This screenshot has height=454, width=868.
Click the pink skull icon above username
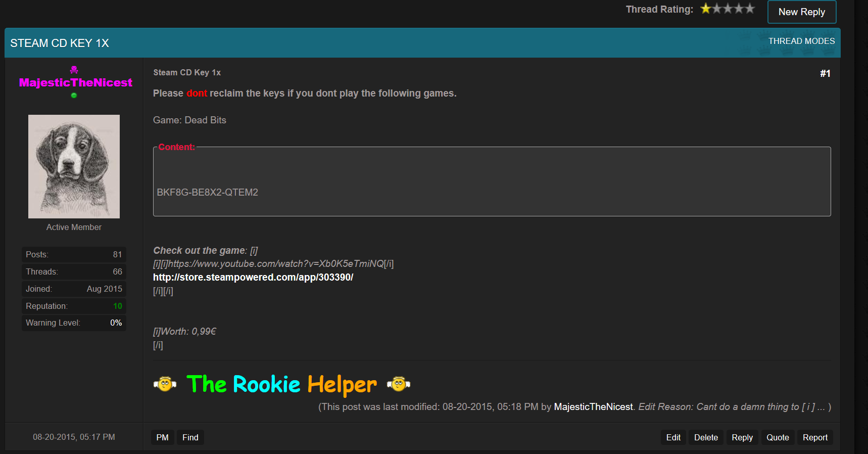pos(74,70)
